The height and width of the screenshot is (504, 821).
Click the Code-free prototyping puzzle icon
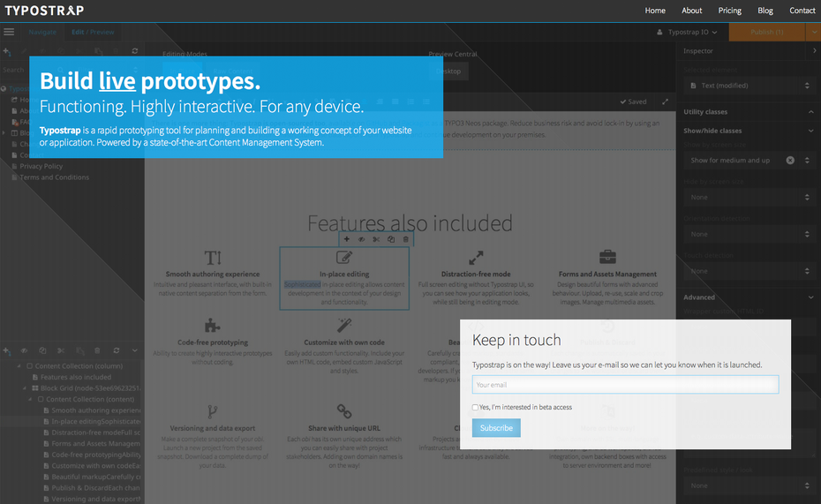[x=212, y=326]
